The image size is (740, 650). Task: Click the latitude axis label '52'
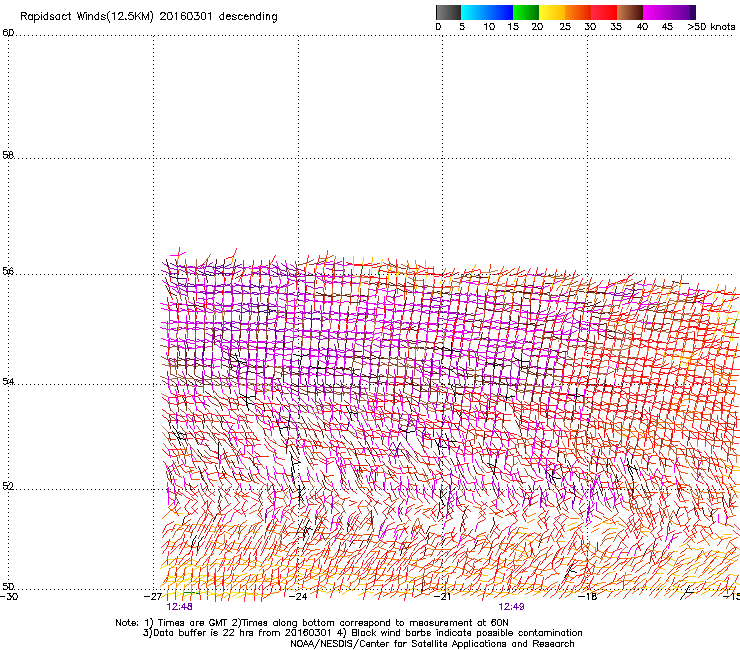click(x=8, y=486)
